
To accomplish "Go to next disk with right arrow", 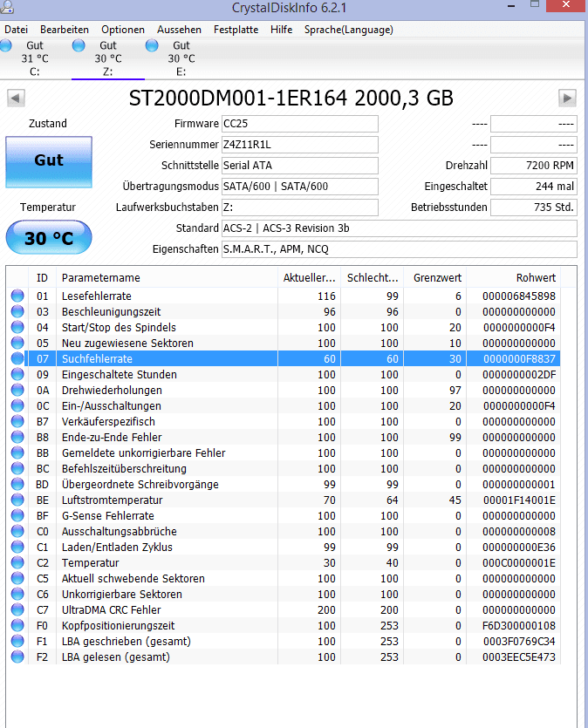I will 568,99.
